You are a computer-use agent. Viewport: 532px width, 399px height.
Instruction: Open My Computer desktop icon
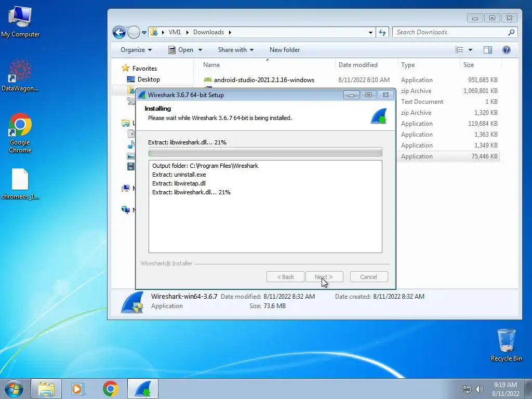[x=20, y=22]
